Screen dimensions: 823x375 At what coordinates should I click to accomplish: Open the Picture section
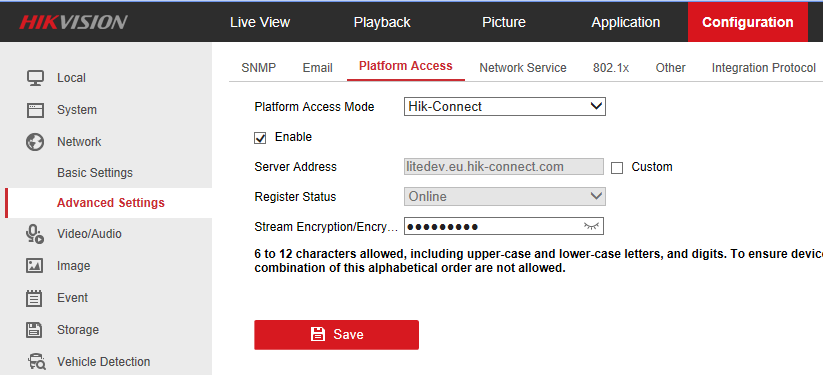pos(504,22)
